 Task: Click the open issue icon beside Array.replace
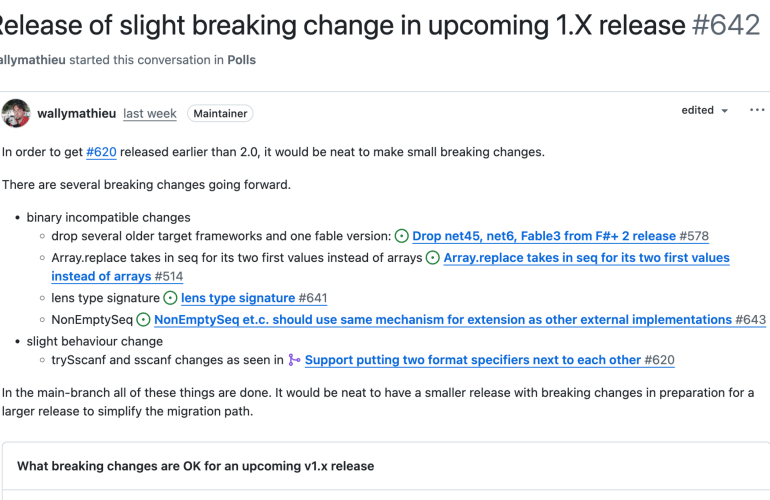click(433, 258)
